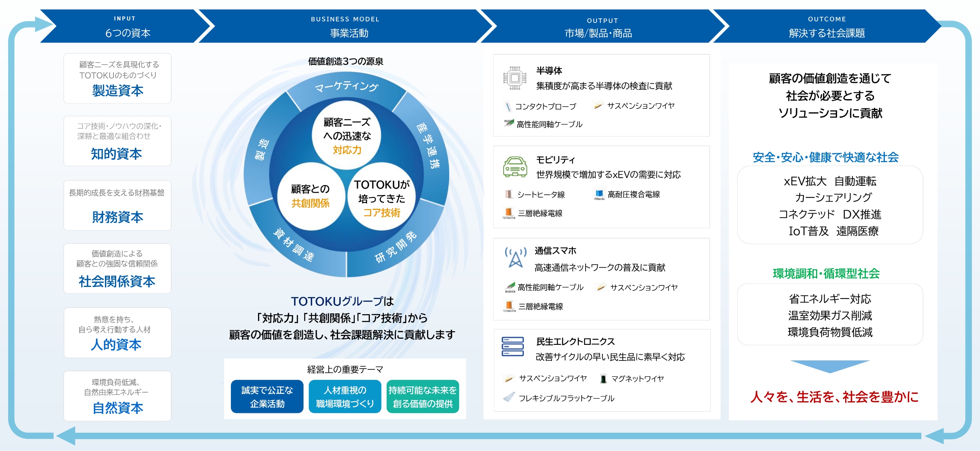Open the 知的資本 capital card

click(117, 141)
